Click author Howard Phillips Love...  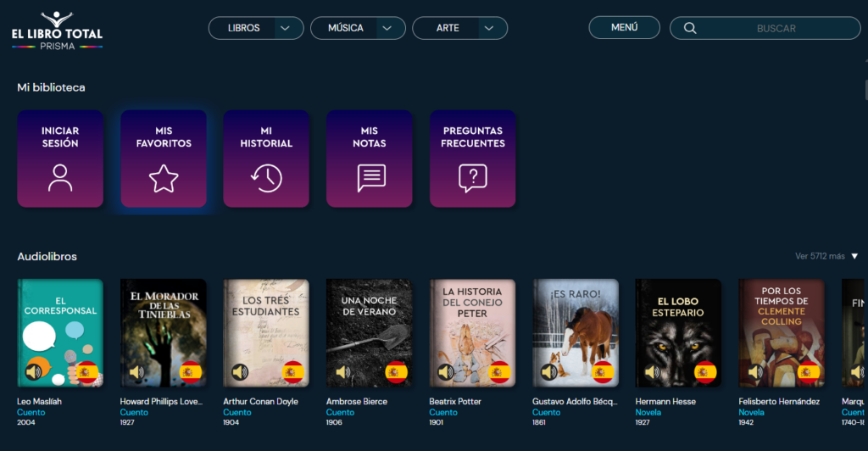click(161, 402)
